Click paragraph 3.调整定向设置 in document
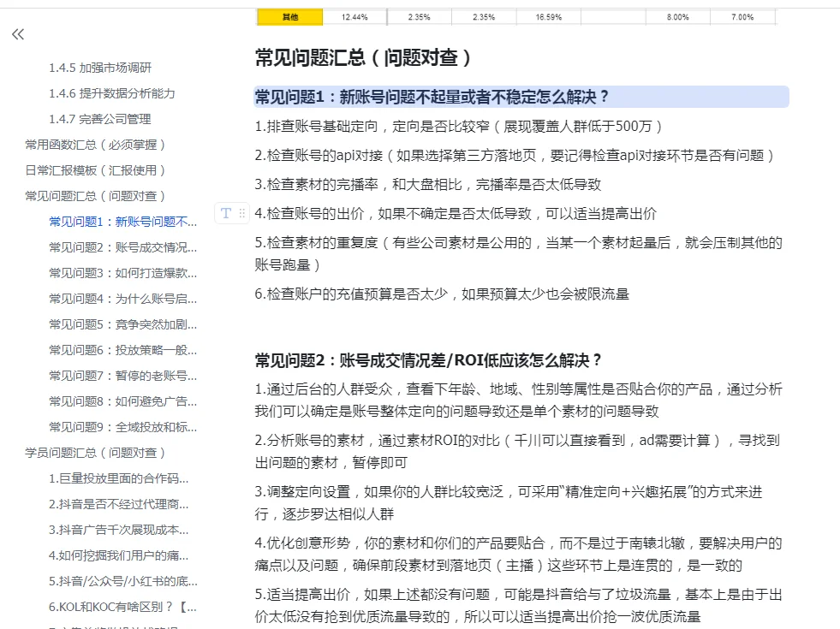This screenshot has height=629, width=840. pyautogui.click(x=509, y=502)
